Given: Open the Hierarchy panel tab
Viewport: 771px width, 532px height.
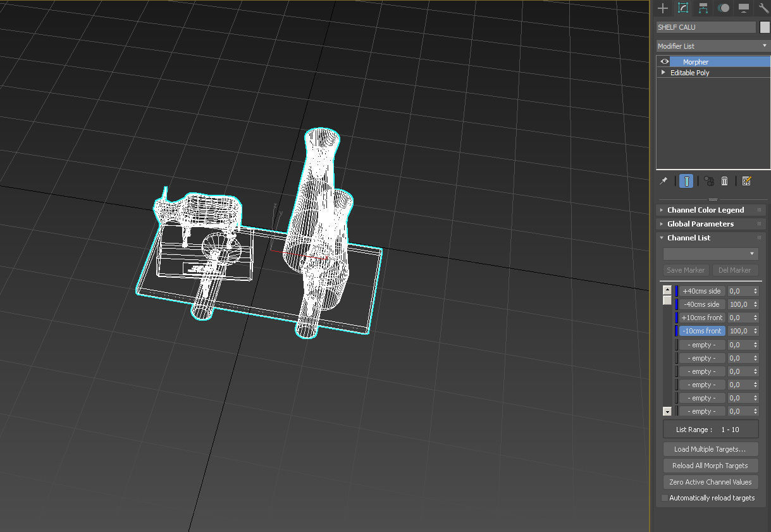Looking at the screenshot, I should coord(703,8).
